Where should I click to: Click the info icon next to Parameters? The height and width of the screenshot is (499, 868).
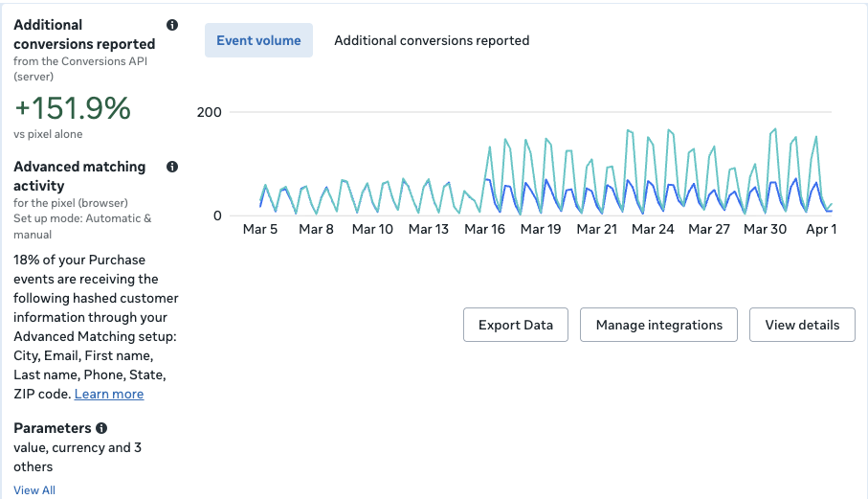coord(101,428)
